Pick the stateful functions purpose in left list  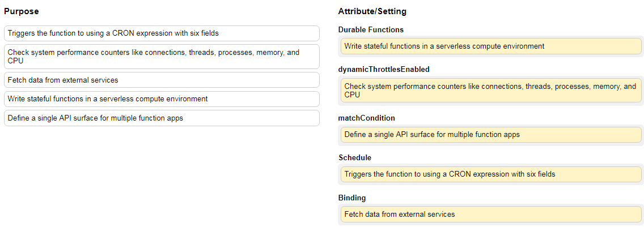pos(162,99)
